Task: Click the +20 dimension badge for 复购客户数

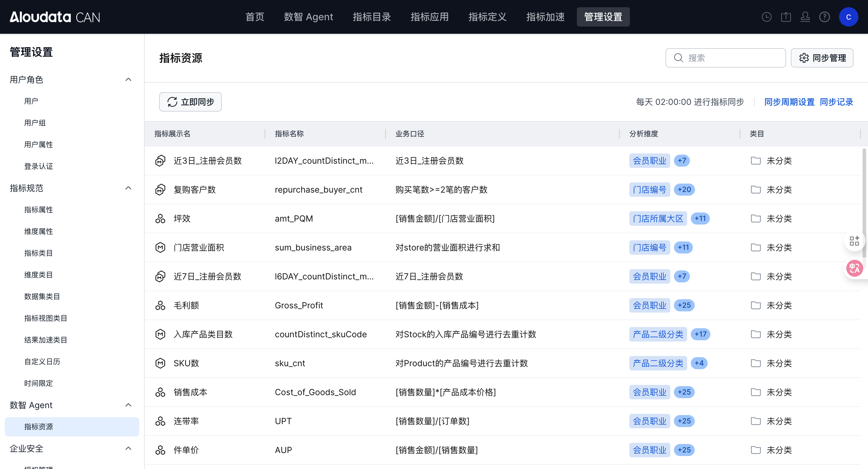Action: pos(684,189)
